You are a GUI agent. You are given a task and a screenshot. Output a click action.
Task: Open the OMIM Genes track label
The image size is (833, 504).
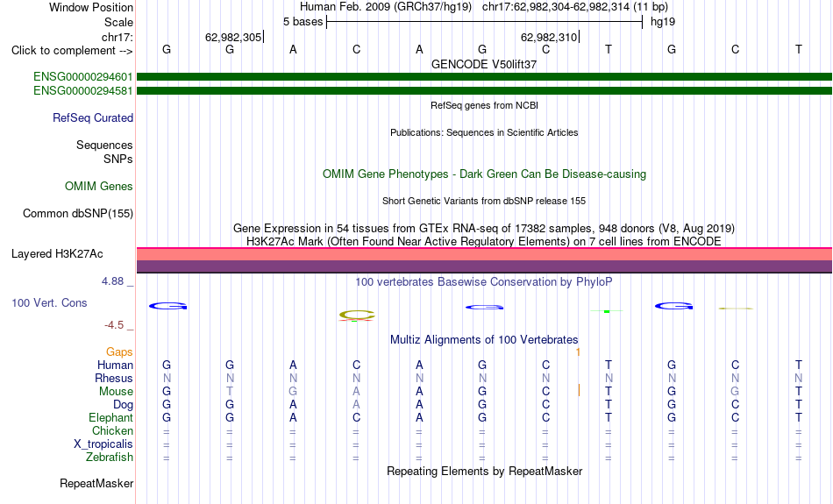99,187
